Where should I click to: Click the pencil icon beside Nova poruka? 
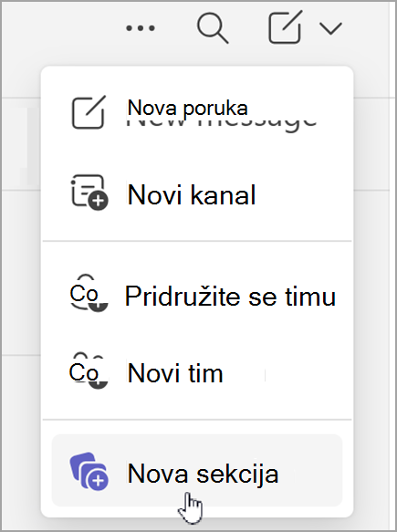click(x=89, y=112)
